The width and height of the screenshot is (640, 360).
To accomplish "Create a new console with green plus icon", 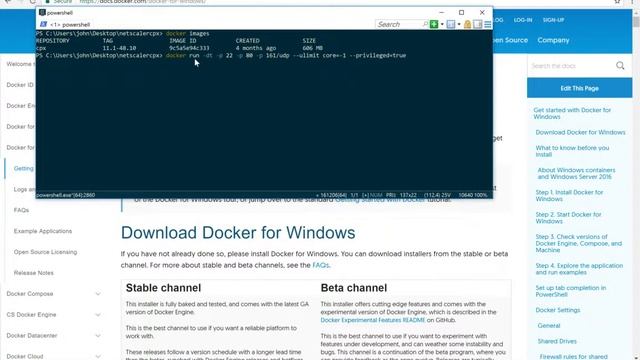I will tap(434, 24).
